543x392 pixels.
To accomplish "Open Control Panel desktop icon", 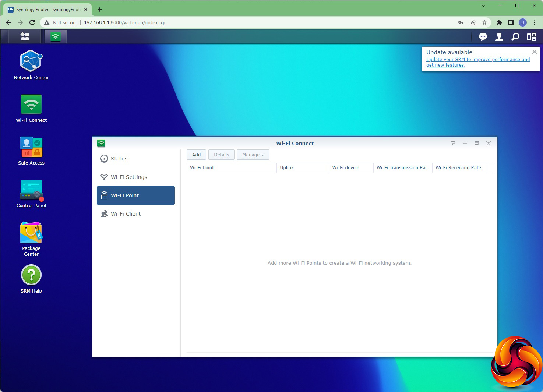I will pyautogui.click(x=31, y=194).
